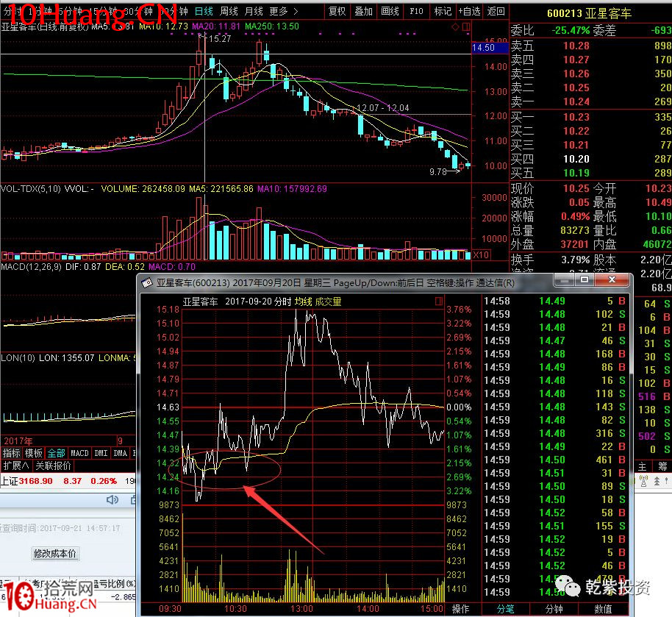The image size is (672, 617).
Task: Click the antenna signal status icon
Action: pyautogui.click(x=643, y=482)
